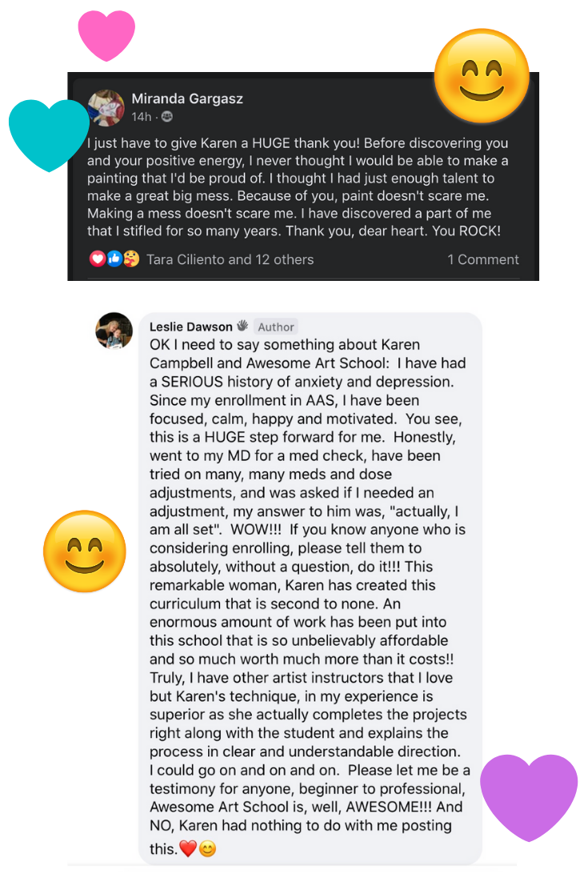Click the small smiley emoji ending Leslie's comment
The height and width of the screenshot is (882, 588).
click(x=207, y=848)
